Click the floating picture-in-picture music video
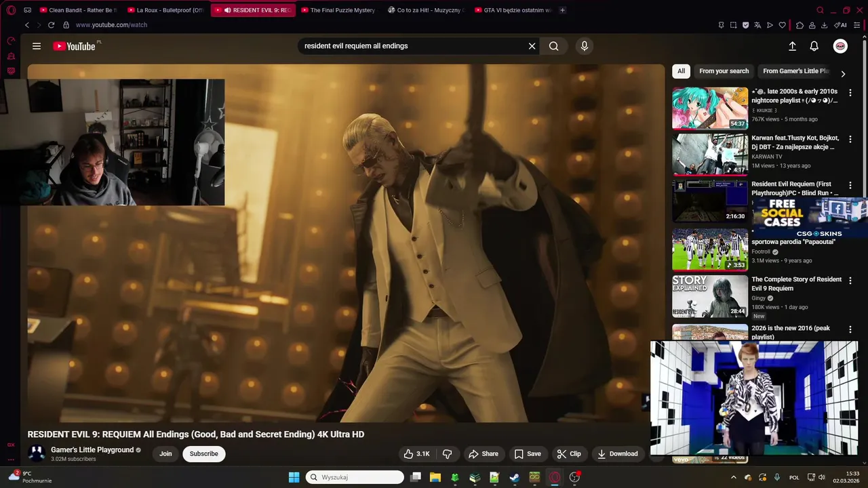Viewport: 868px width, 488px height. 754,398
